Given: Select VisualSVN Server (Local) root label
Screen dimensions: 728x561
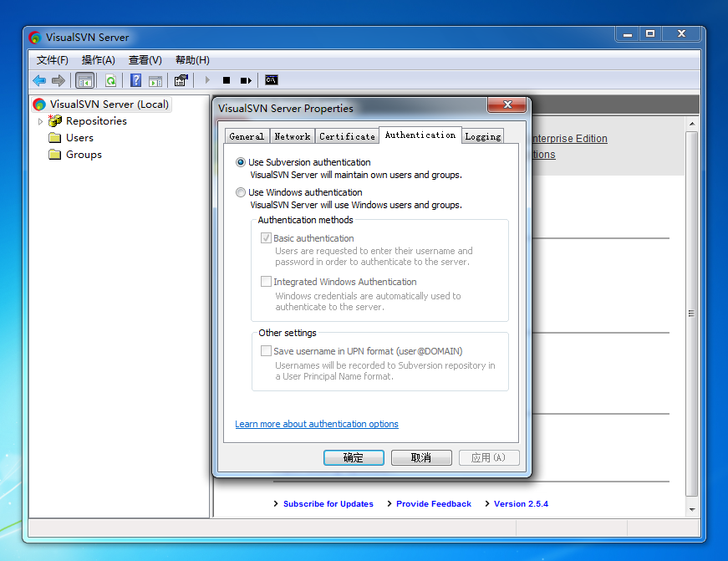Looking at the screenshot, I should pos(109,104).
